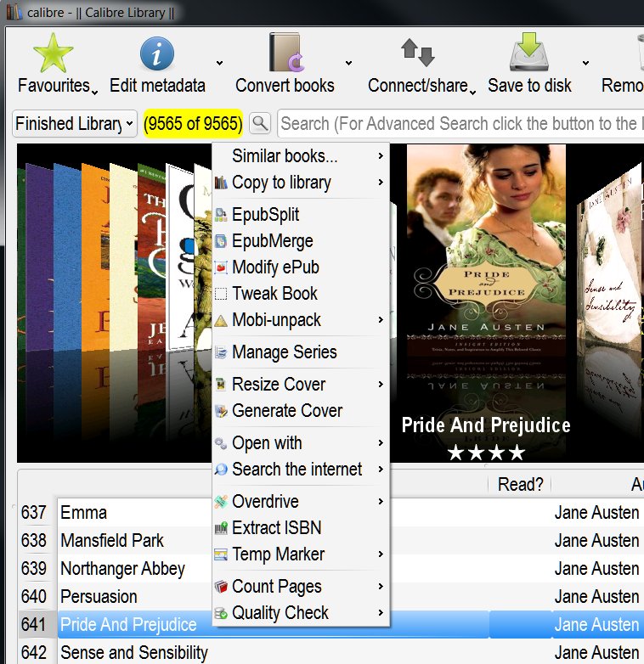Click in the Search input field
644x664 pixels.
pyautogui.click(x=461, y=124)
